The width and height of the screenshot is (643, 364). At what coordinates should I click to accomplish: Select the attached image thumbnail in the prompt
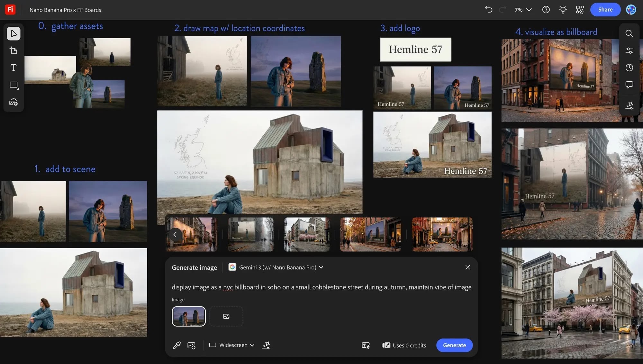[189, 316]
